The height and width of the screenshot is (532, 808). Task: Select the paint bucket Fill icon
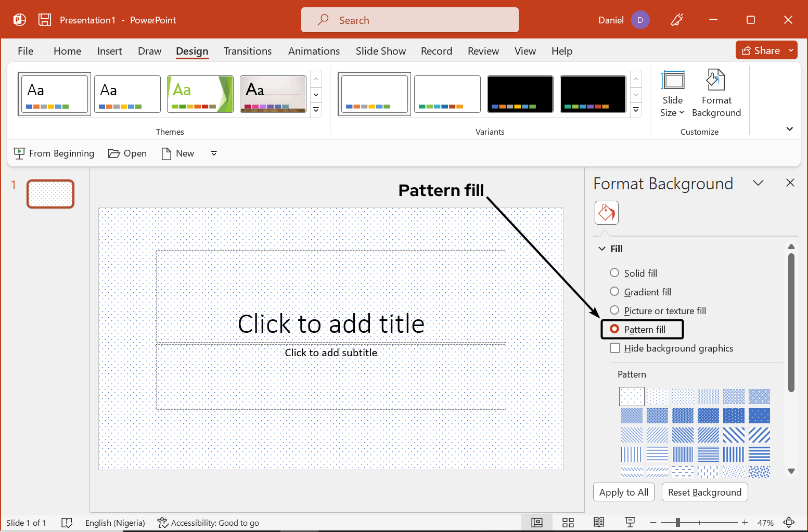coord(606,212)
